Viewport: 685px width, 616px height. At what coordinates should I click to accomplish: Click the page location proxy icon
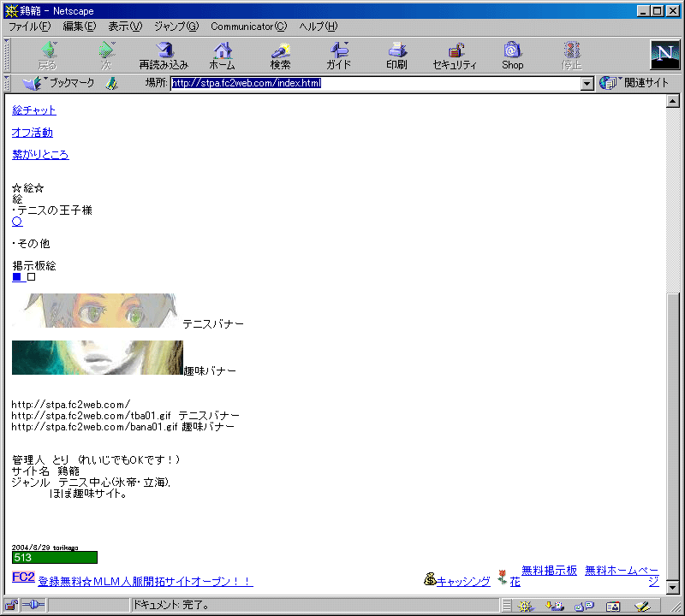click(x=112, y=83)
